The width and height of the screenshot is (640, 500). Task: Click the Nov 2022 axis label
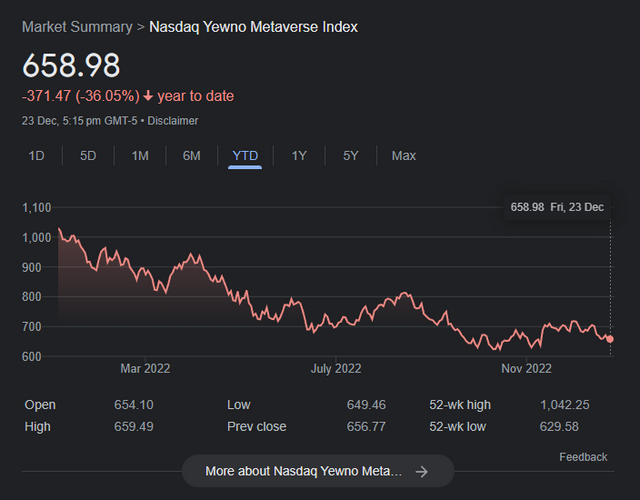point(526,369)
